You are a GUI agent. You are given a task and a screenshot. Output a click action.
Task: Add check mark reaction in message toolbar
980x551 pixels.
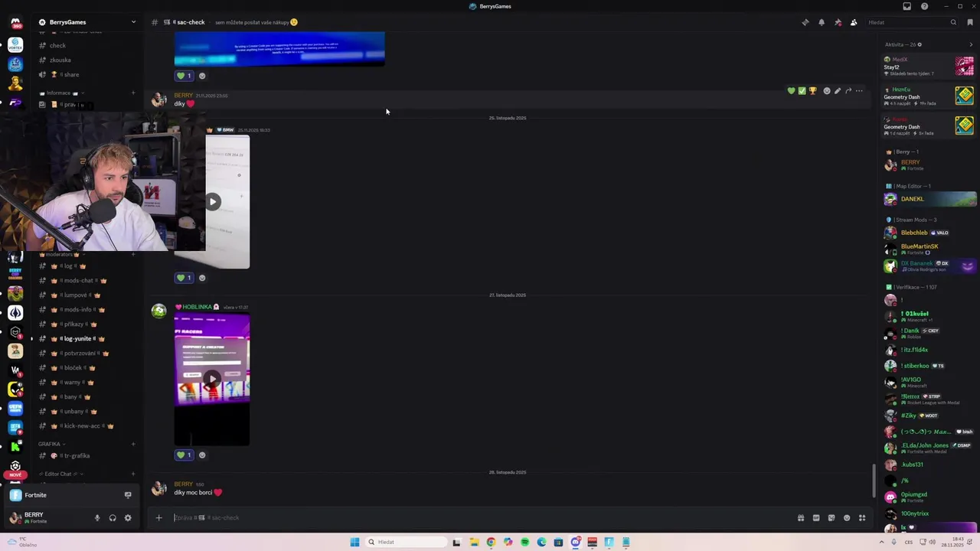[x=802, y=91]
